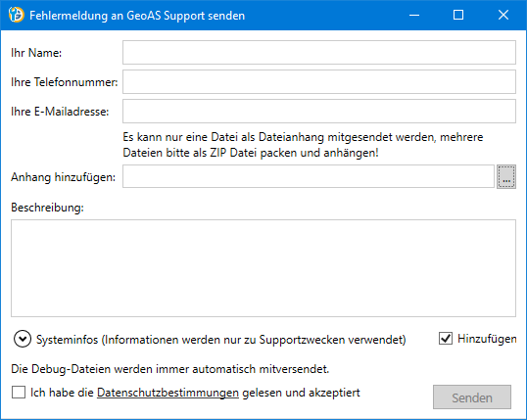
Task: Click the GeoAS app icon in title bar
Action: (x=16, y=15)
